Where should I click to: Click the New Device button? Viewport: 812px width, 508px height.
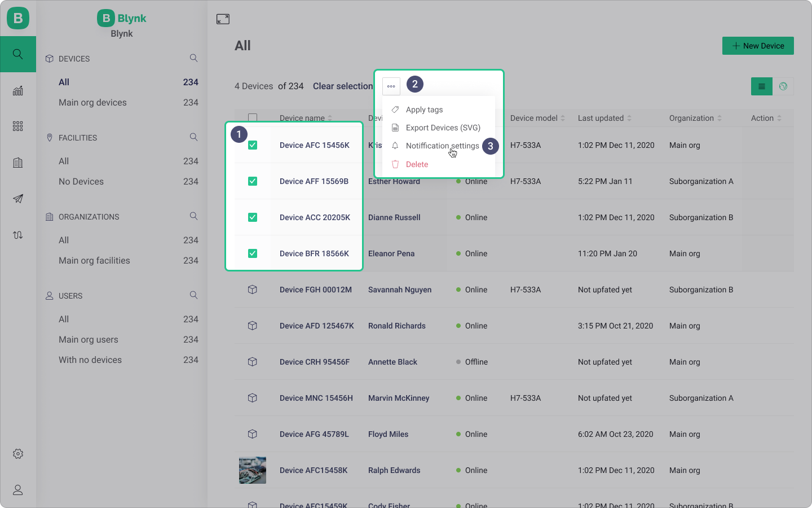pos(758,46)
